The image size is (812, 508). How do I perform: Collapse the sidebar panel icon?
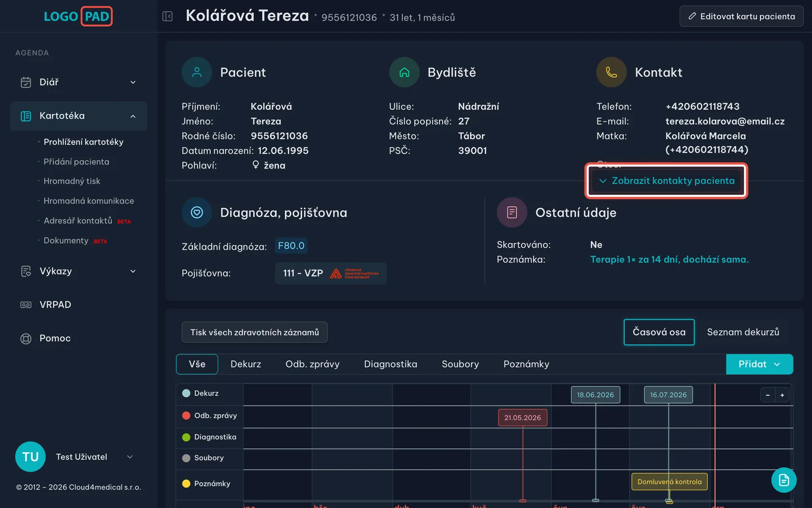[x=168, y=16]
